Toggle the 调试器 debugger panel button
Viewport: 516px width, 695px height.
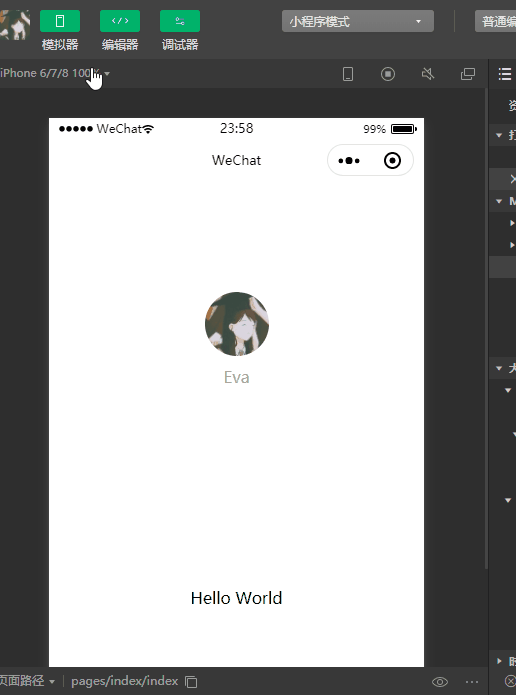click(x=180, y=21)
